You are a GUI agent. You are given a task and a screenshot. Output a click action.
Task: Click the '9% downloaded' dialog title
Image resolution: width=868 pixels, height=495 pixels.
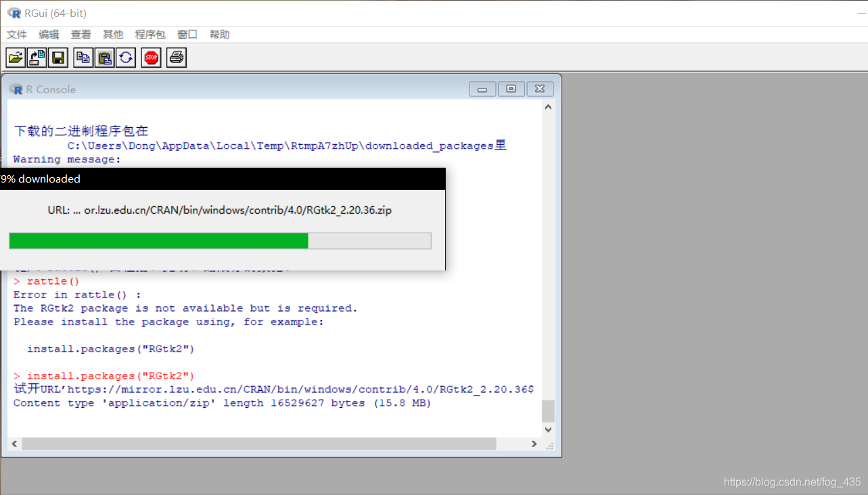click(x=41, y=179)
